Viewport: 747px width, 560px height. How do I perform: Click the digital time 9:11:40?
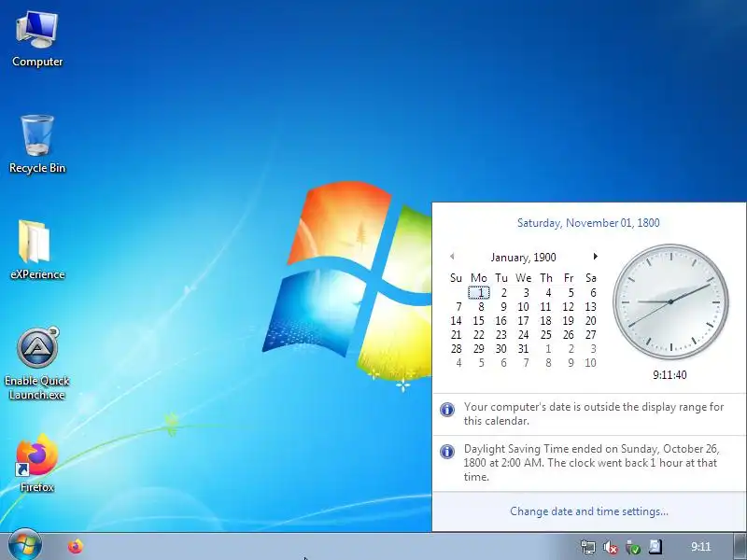click(669, 375)
